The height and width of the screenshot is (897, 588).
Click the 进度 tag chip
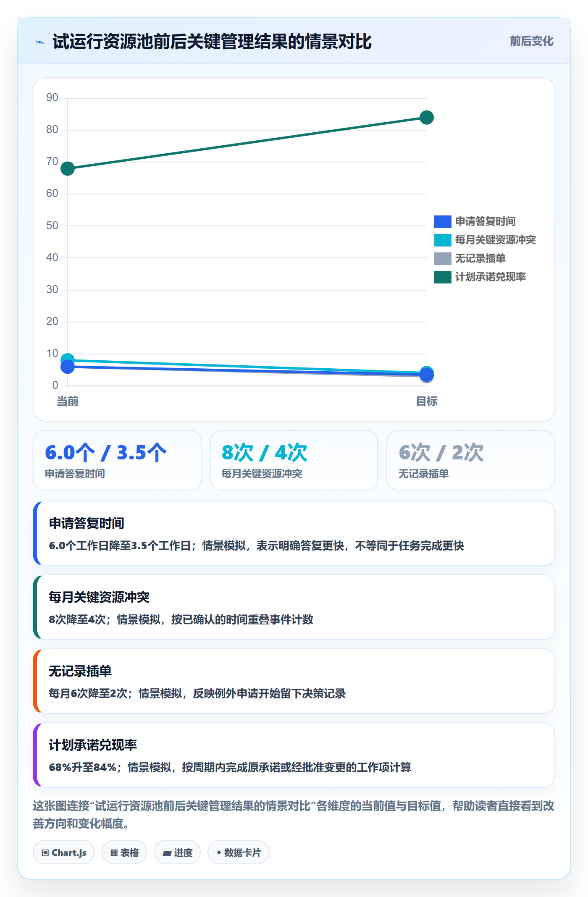pyautogui.click(x=177, y=852)
